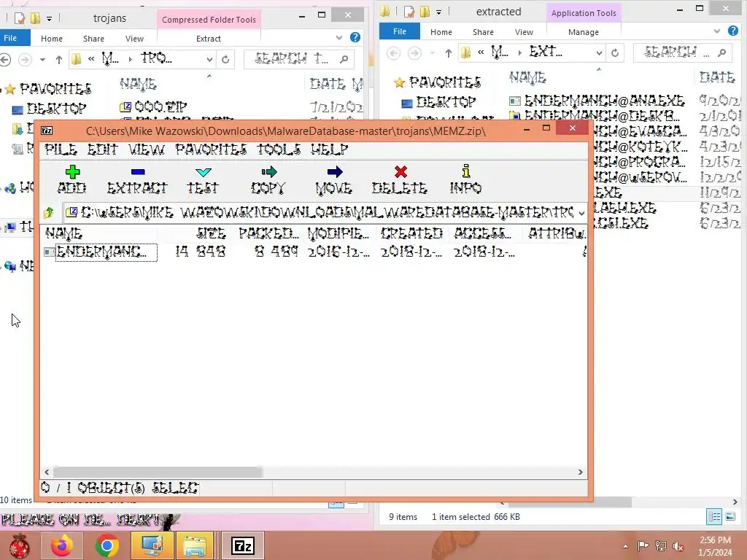Click the 7-Zip taskbar button
This screenshot has height=560, width=747.
point(242,545)
